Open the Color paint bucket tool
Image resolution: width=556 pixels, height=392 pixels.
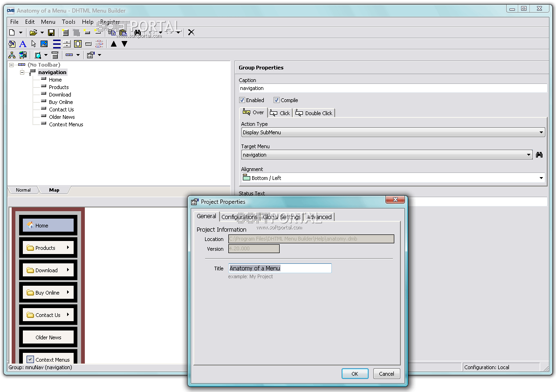[x=12, y=44]
